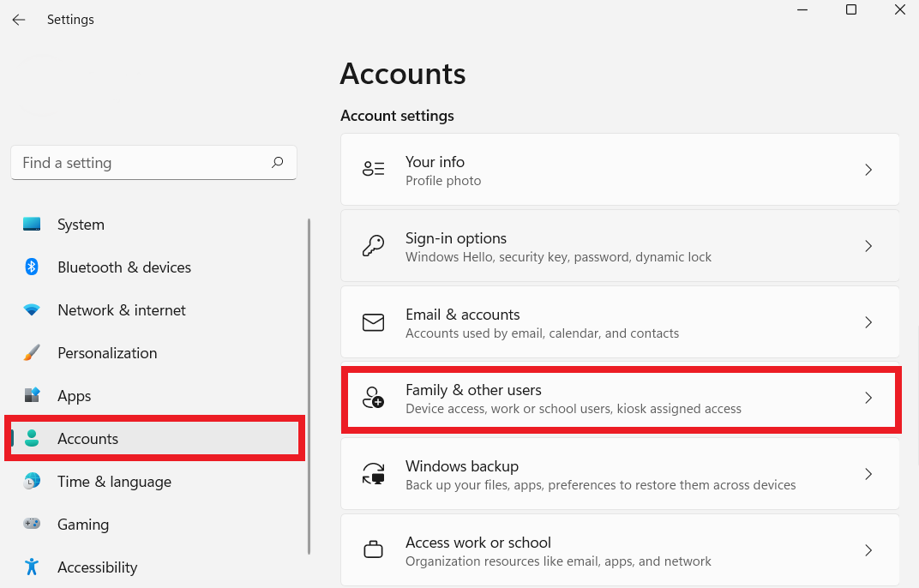Click 'Accounts used by email' description
This screenshot has height=588, width=919.
tap(542, 333)
